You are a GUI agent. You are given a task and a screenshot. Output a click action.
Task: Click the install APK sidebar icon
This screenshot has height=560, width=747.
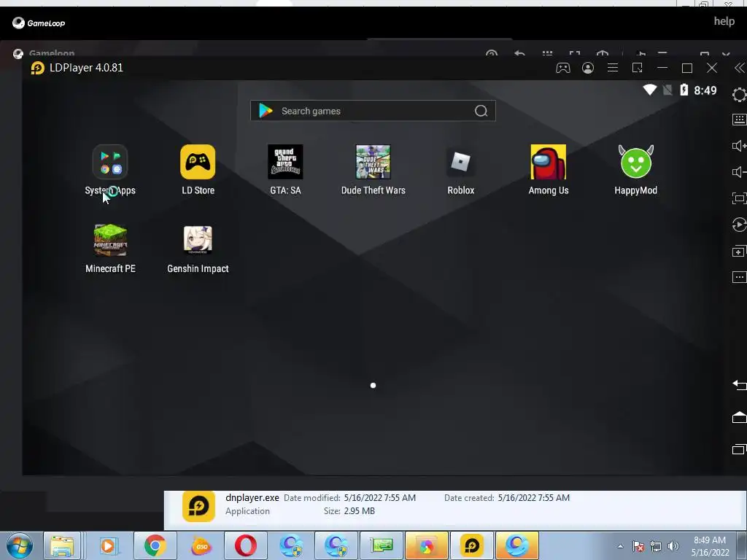tap(740, 251)
